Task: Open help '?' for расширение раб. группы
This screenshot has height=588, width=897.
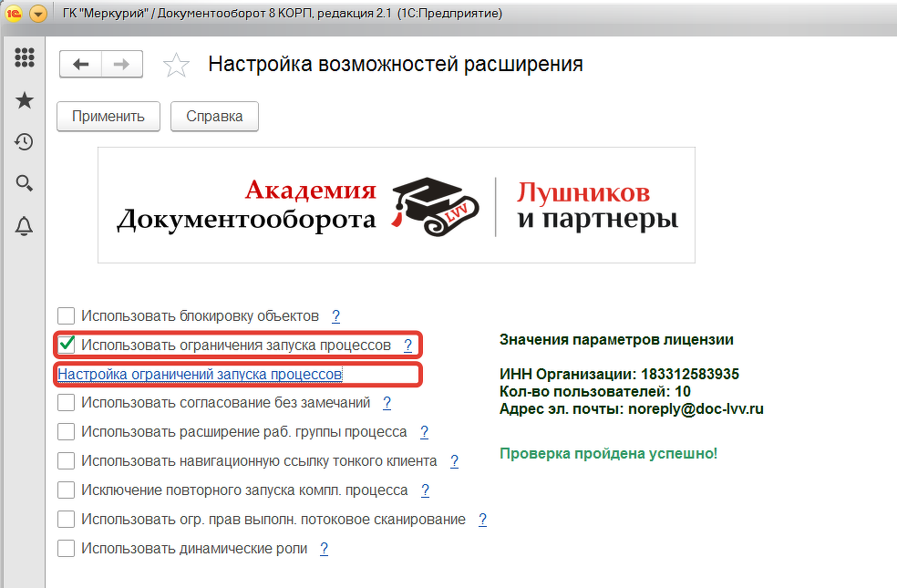Action: [x=425, y=432]
